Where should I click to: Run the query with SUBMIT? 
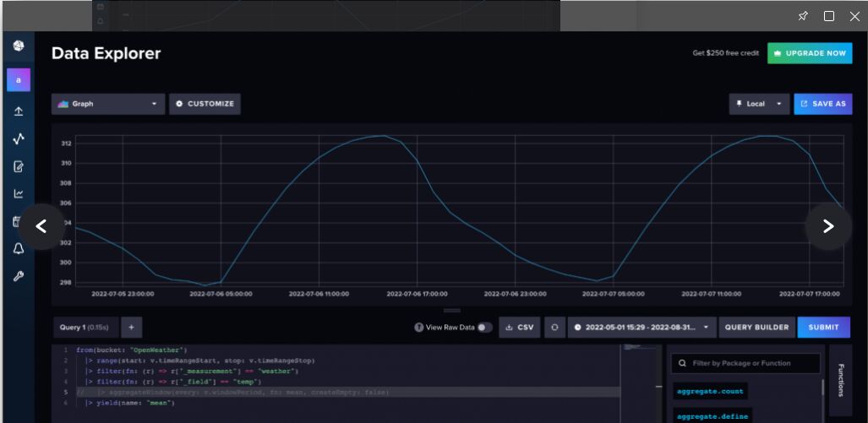tap(824, 328)
